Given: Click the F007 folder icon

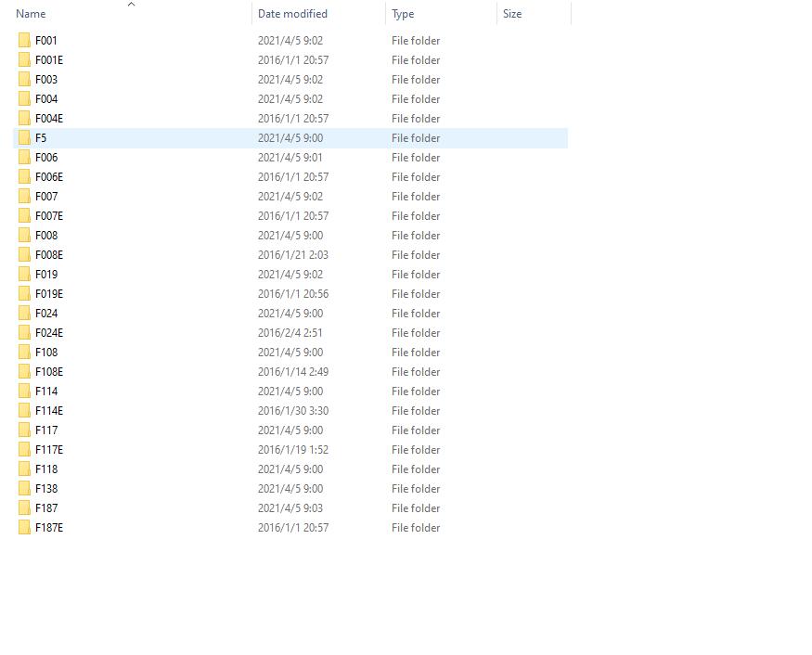Looking at the screenshot, I should pos(24,197).
